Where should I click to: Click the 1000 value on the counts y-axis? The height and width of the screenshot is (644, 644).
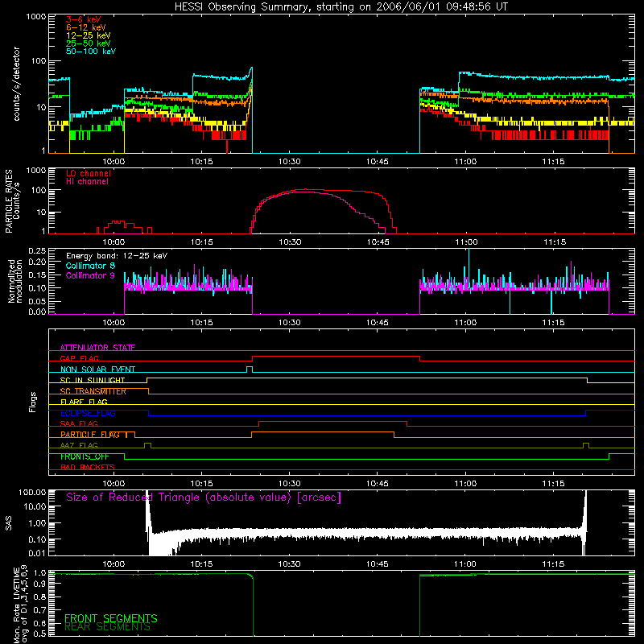click(35, 17)
